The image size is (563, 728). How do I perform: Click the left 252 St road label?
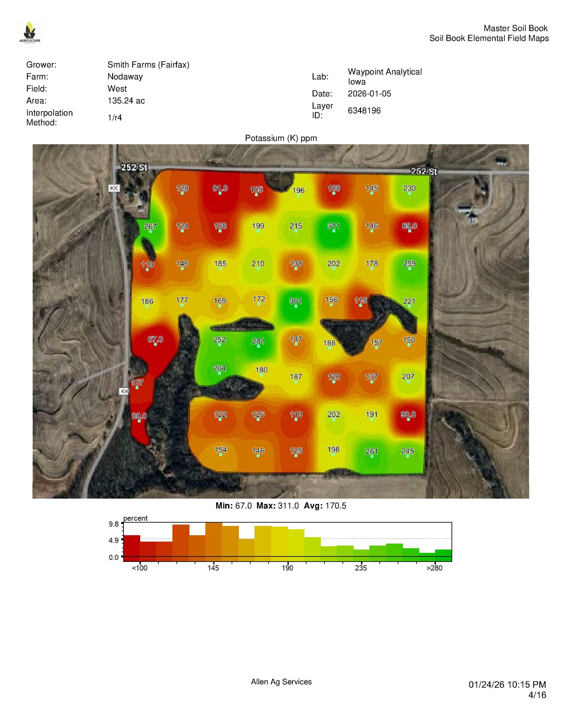click(134, 167)
